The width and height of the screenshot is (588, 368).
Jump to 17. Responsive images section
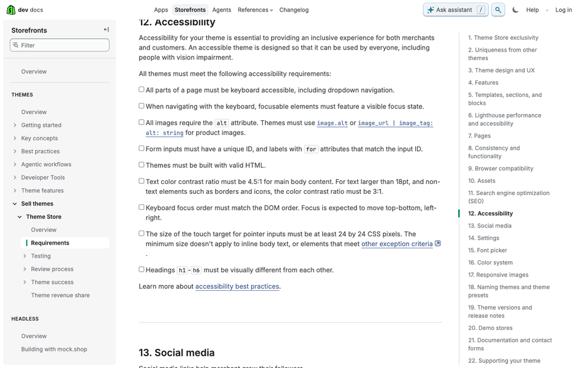tap(498, 275)
